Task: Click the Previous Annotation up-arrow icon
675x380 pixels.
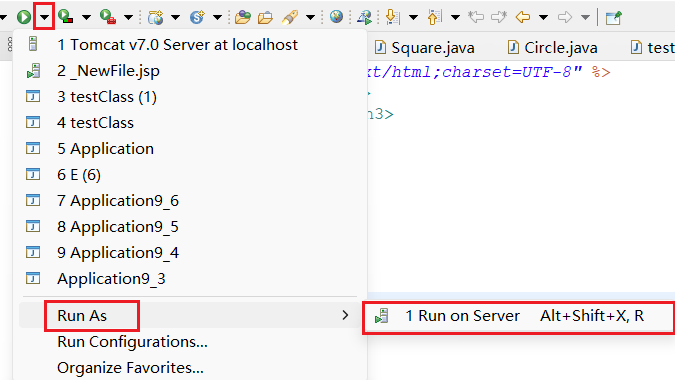Action: click(434, 17)
